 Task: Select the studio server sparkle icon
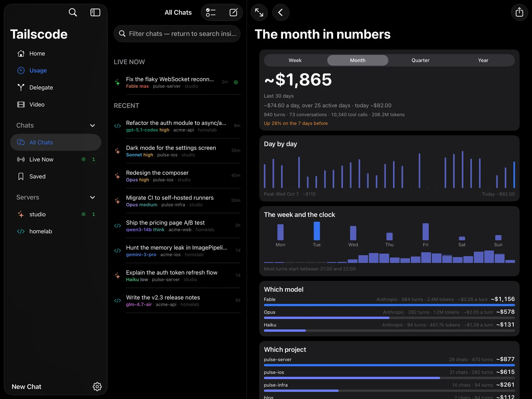coord(21,214)
